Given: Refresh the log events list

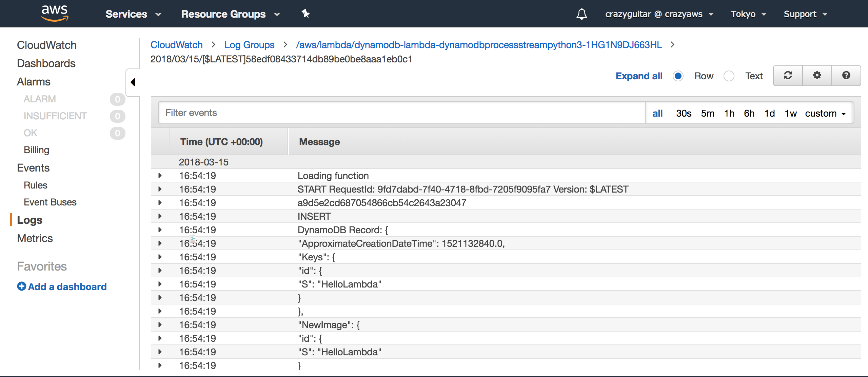Looking at the screenshot, I should 787,76.
